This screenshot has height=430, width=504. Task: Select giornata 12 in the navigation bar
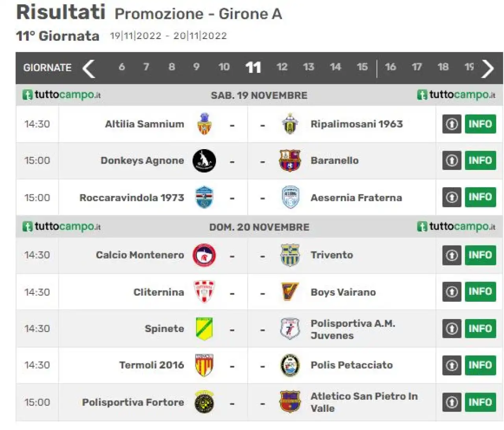pyautogui.click(x=282, y=67)
